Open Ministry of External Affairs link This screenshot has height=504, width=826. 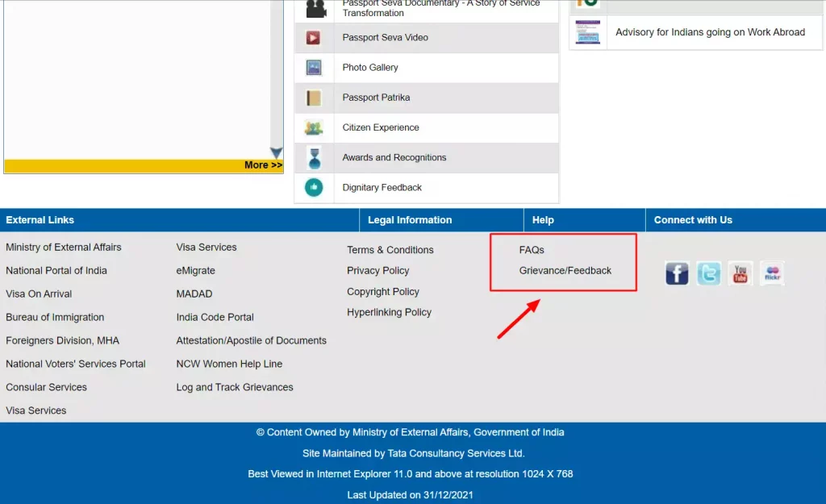pos(64,248)
